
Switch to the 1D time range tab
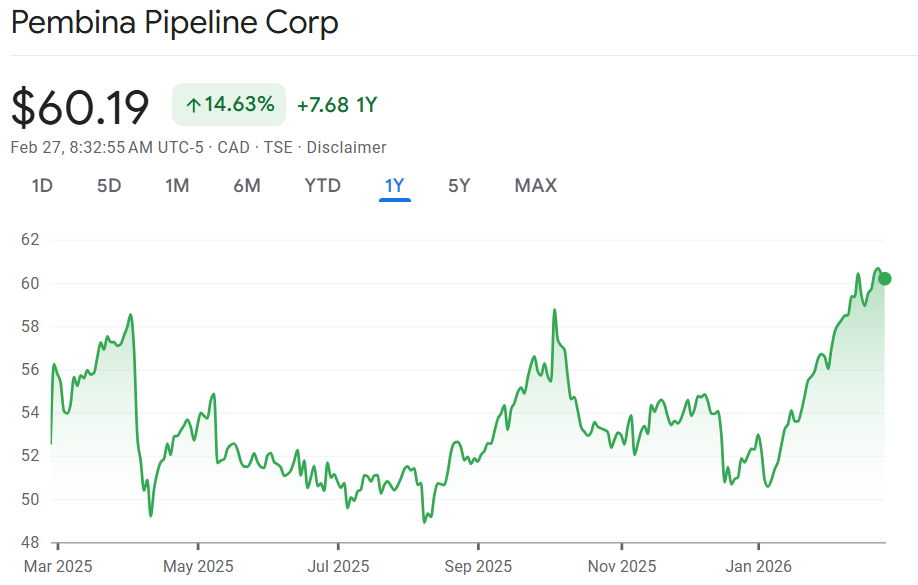pos(42,185)
